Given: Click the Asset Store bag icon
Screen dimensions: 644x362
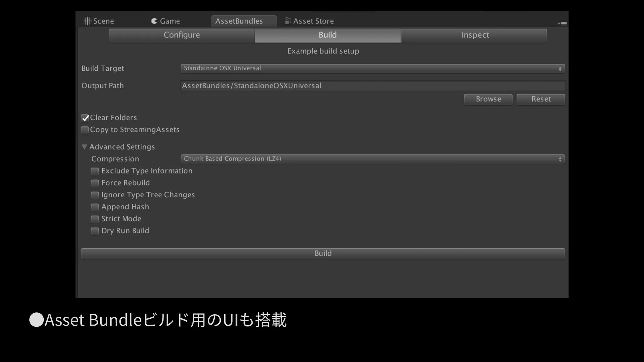Looking at the screenshot, I should click(287, 21).
